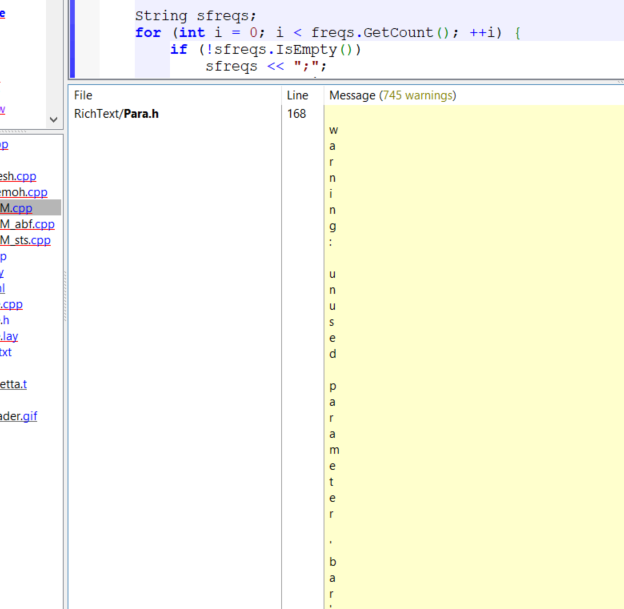Viewport: 624px width, 609px height.
Task: Select the .lay layout file
Action: click(9, 336)
